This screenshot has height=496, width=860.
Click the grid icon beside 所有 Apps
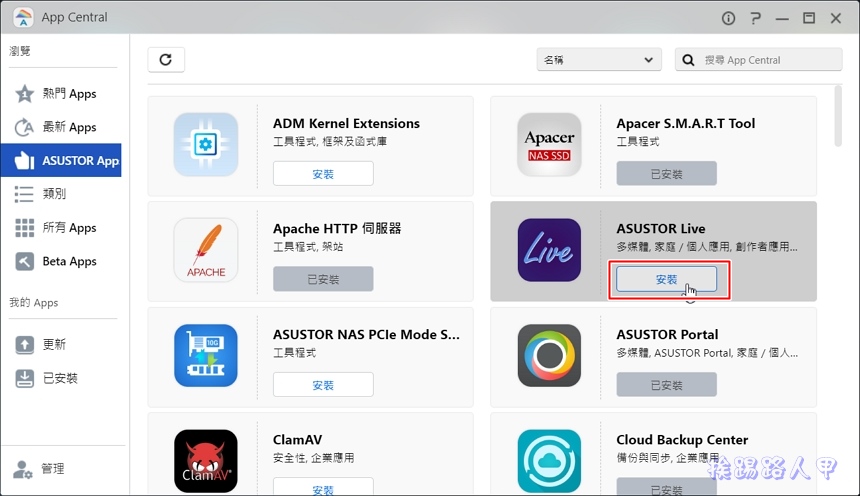pos(24,228)
